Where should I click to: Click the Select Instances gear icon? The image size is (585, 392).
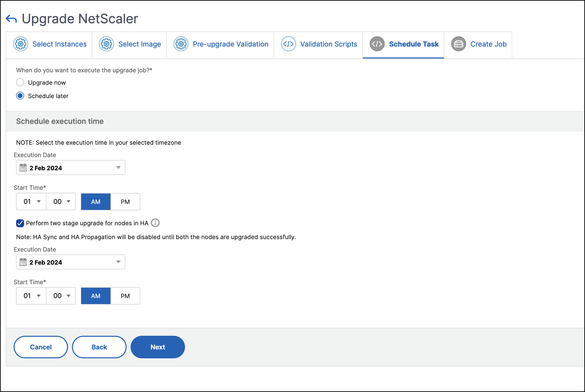21,44
